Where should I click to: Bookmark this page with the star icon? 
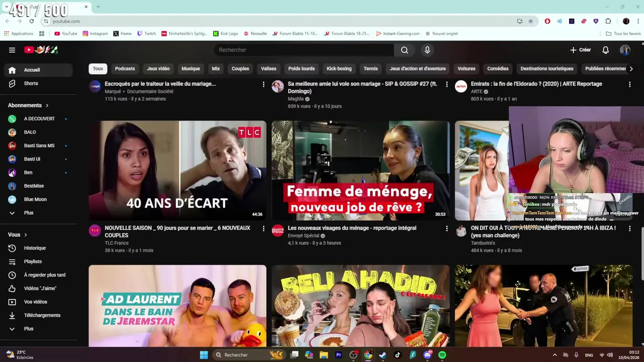(x=530, y=21)
